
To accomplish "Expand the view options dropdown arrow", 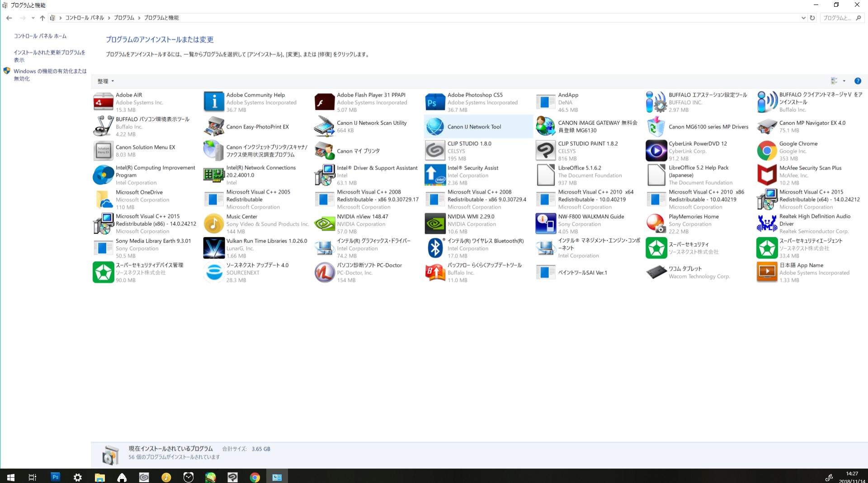I will [x=844, y=81].
